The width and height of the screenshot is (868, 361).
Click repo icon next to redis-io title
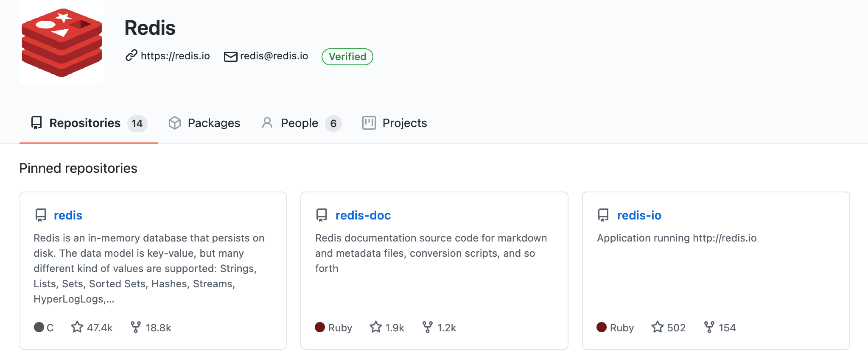click(603, 215)
